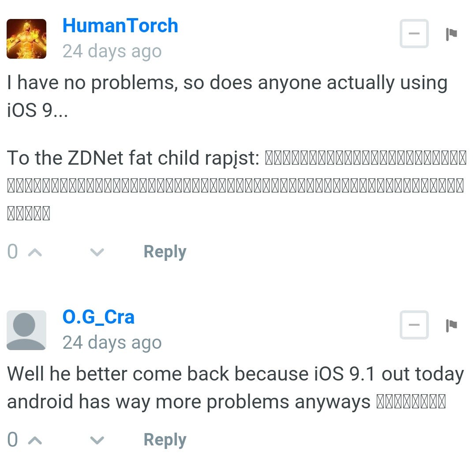Click the vote count on O.G_Cra's comment
The image size is (476, 475).
tap(12, 440)
